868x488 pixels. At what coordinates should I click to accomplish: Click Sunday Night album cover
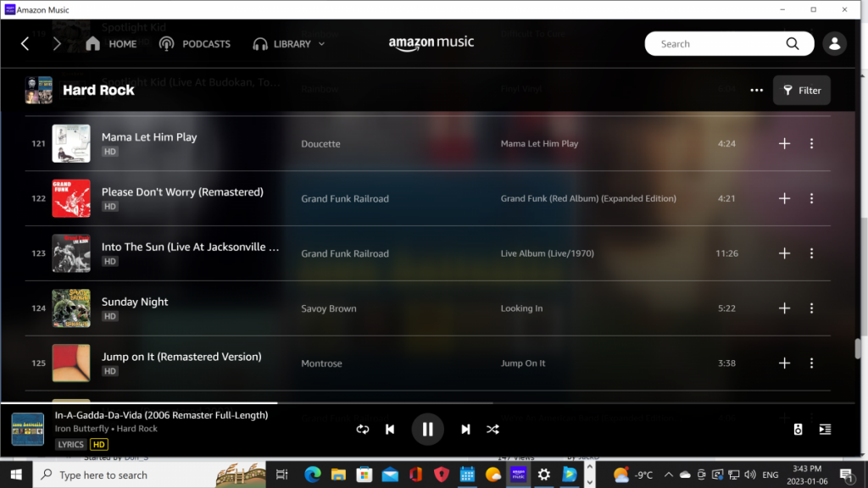click(x=71, y=308)
